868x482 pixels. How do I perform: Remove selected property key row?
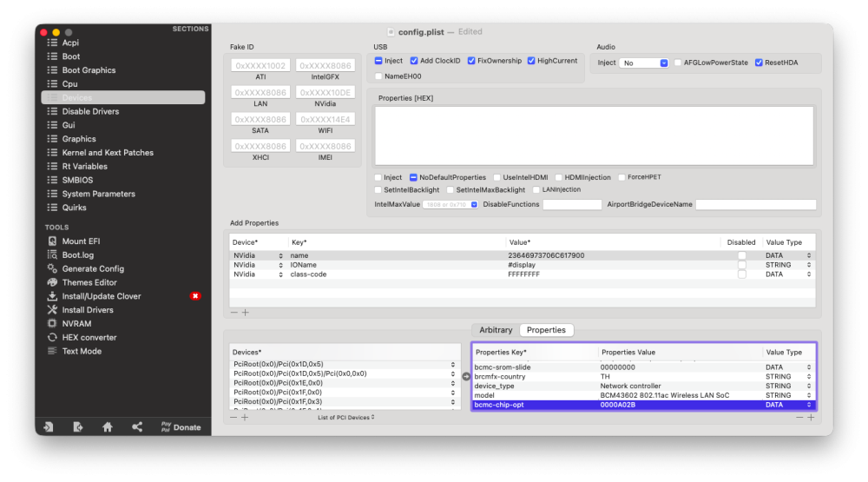click(x=799, y=417)
